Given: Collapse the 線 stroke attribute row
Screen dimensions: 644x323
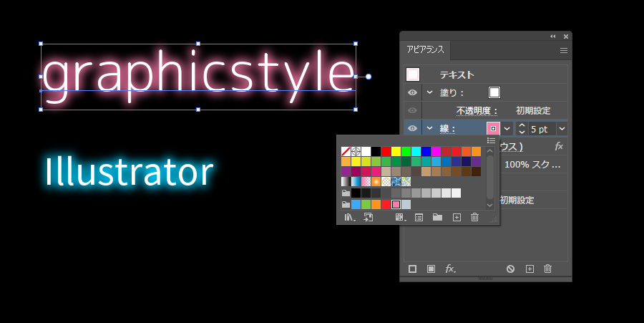Looking at the screenshot, I should click(429, 128).
